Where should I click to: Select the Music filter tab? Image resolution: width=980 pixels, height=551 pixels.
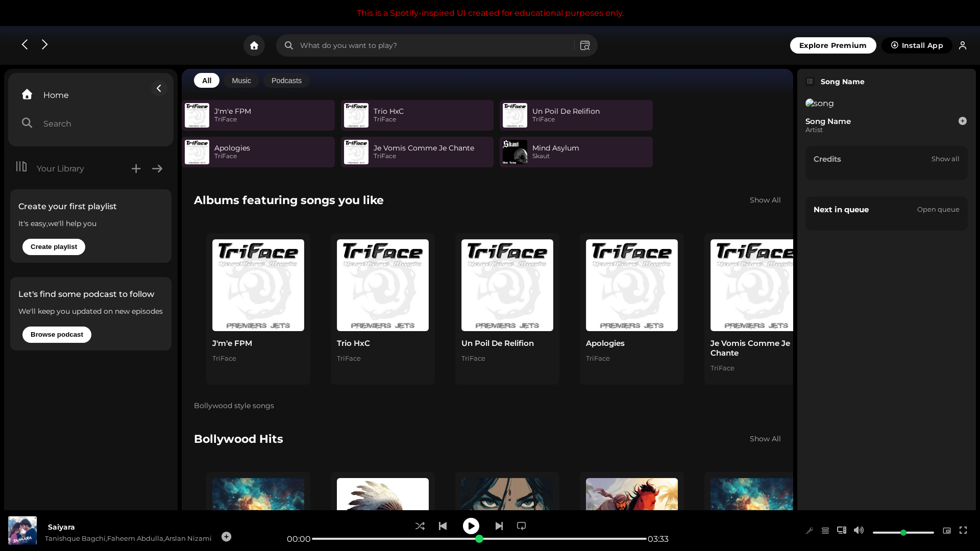(x=241, y=81)
